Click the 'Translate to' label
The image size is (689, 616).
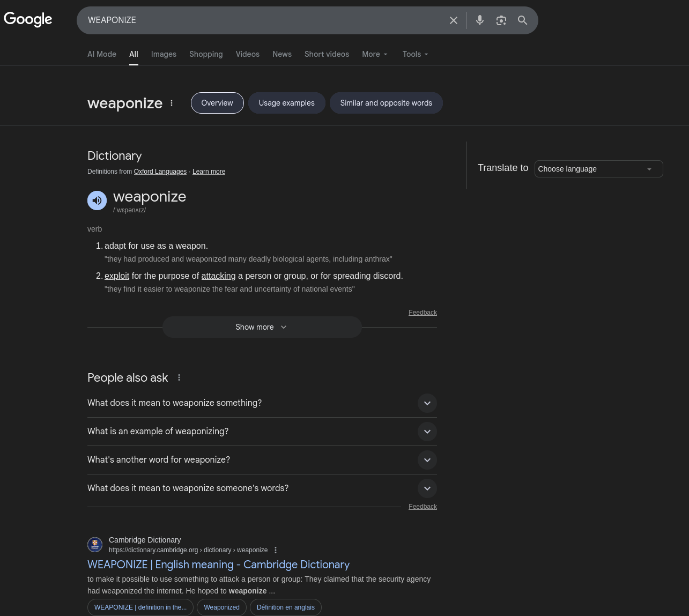click(503, 168)
